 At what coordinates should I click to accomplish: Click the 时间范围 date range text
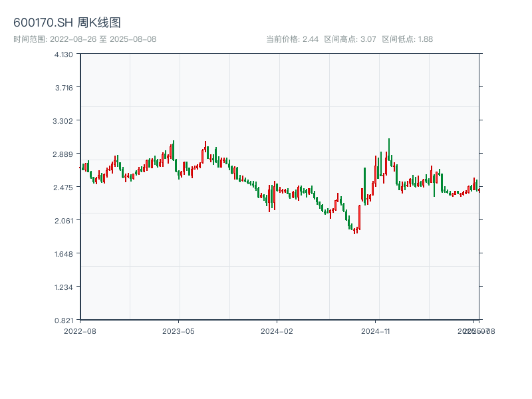tap(85, 39)
